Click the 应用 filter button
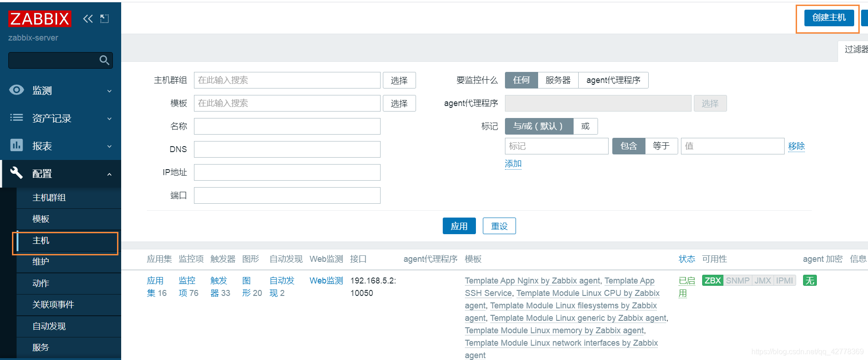Viewport: 868px width, 360px height. 459,226
